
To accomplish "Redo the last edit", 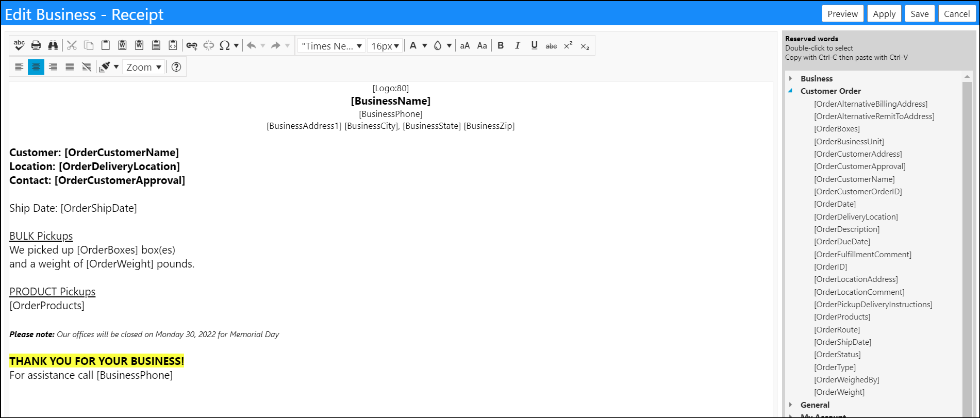I will [276, 45].
